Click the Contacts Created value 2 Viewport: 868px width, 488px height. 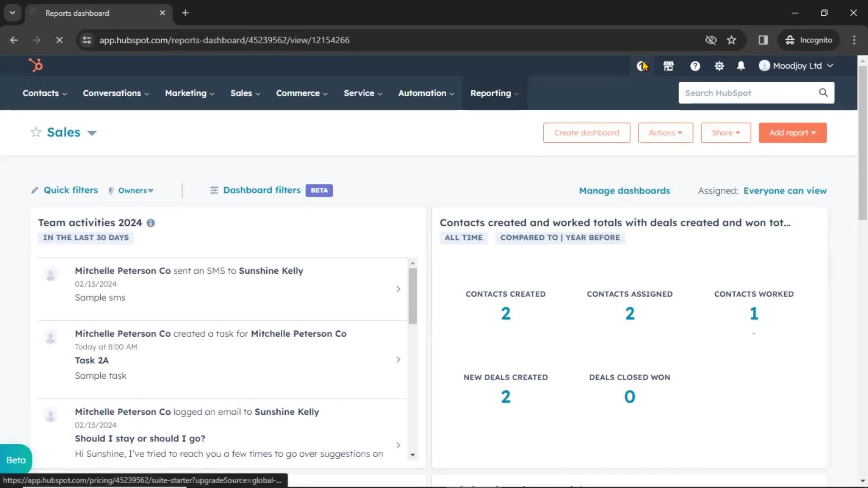[505, 314]
